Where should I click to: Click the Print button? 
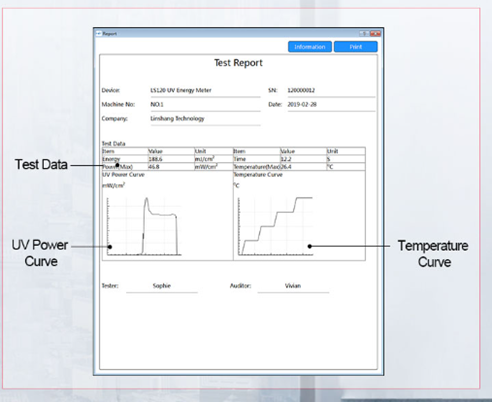(356, 47)
